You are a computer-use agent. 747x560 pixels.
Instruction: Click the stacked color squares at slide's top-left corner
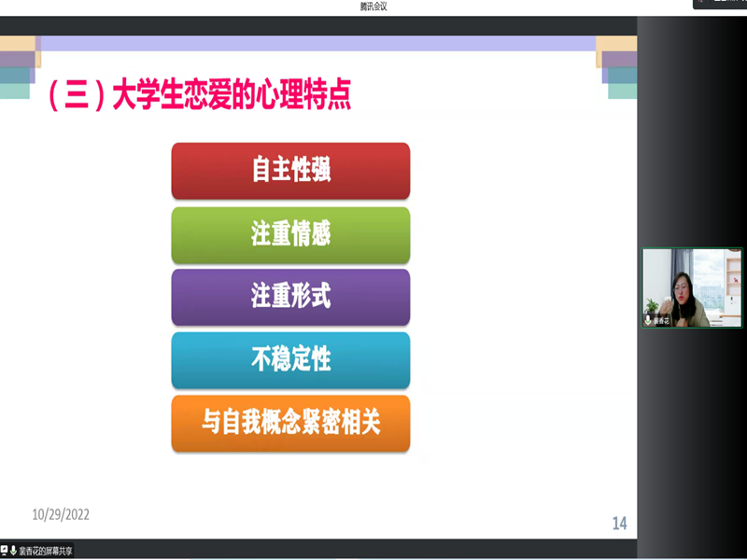tap(18, 65)
